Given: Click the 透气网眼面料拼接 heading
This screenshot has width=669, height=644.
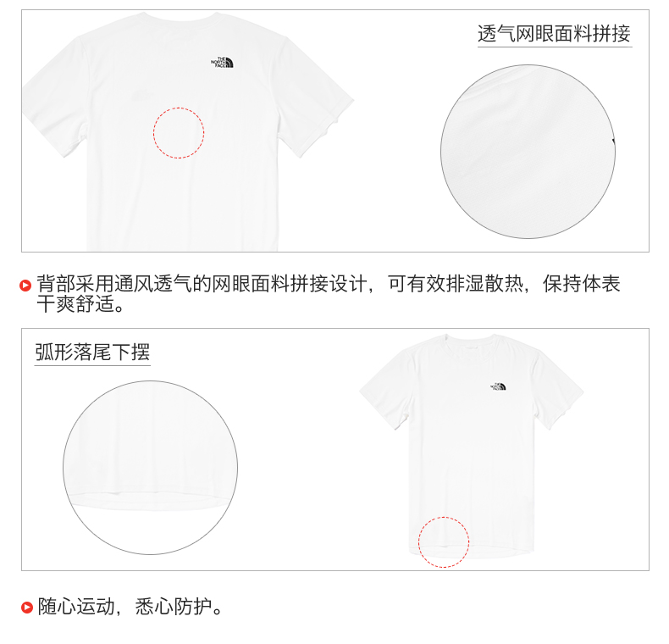Looking at the screenshot, I should (554, 34).
